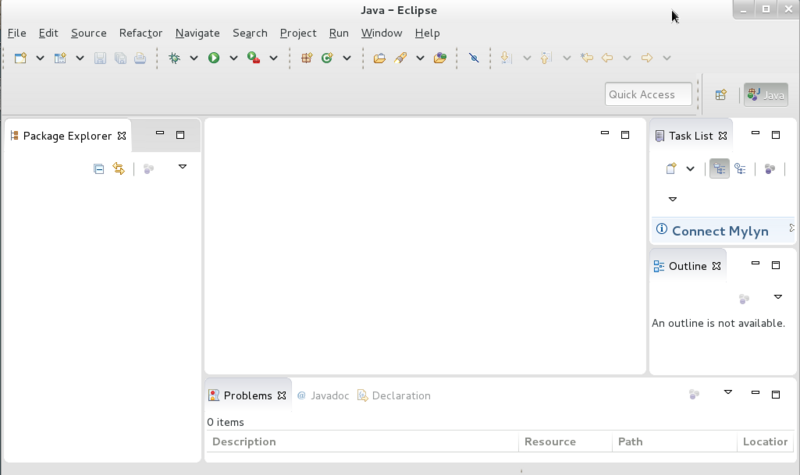Open the Help menu
The image size is (800, 475).
tap(428, 33)
